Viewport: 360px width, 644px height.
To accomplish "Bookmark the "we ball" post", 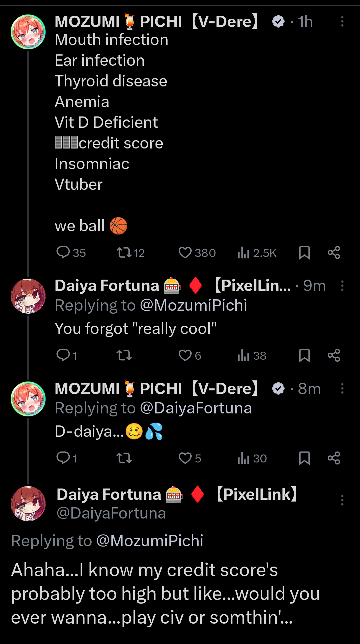I will pyautogui.click(x=304, y=253).
